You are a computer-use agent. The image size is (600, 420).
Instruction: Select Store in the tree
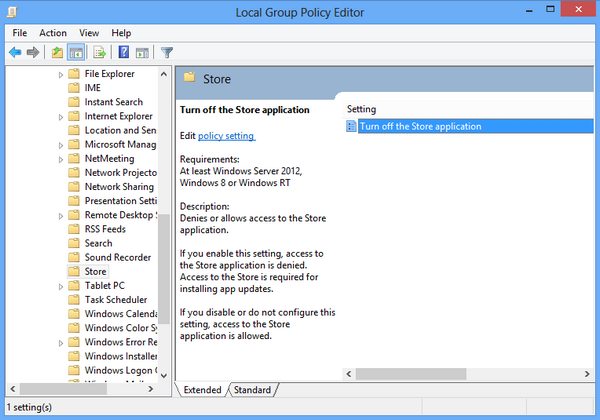95,272
